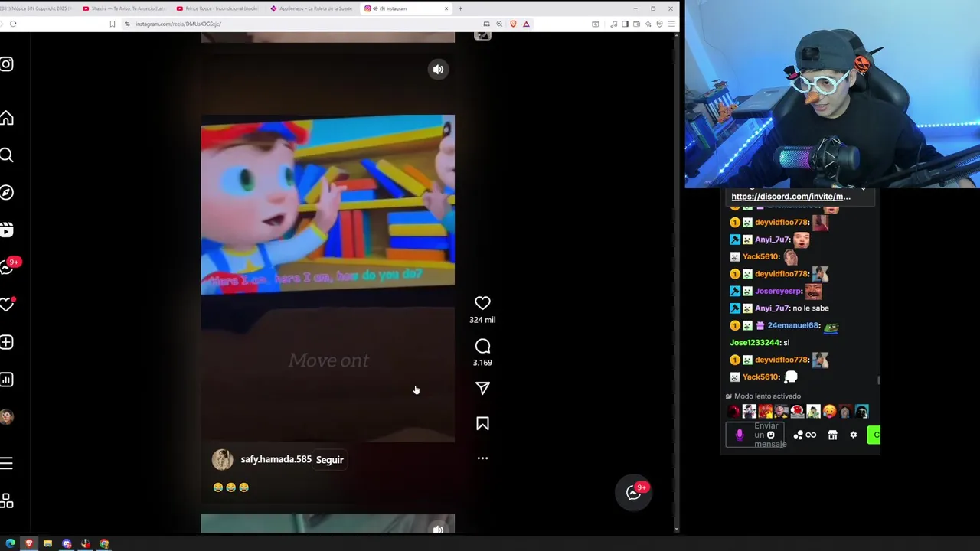Switch to Prince Royce Incondicional tab
Image resolution: width=980 pixels, height=551 pixels.
(218, 8)
